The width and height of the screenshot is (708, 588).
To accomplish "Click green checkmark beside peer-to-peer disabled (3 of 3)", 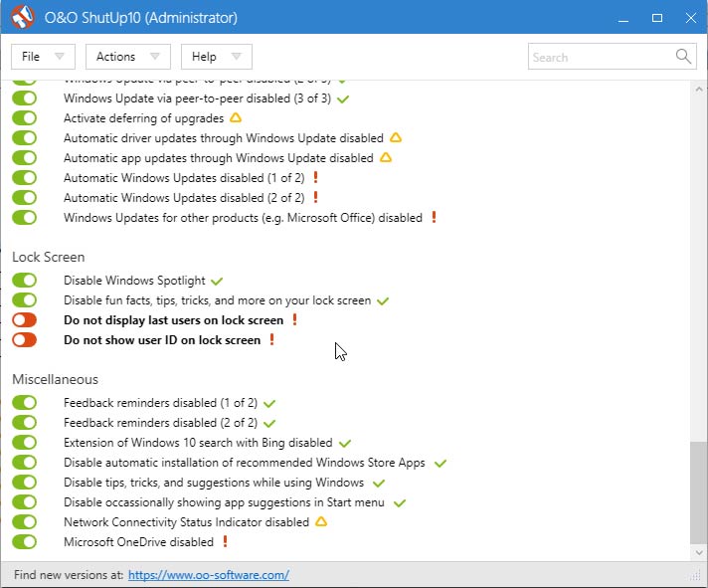I will (x=343, y=98).
